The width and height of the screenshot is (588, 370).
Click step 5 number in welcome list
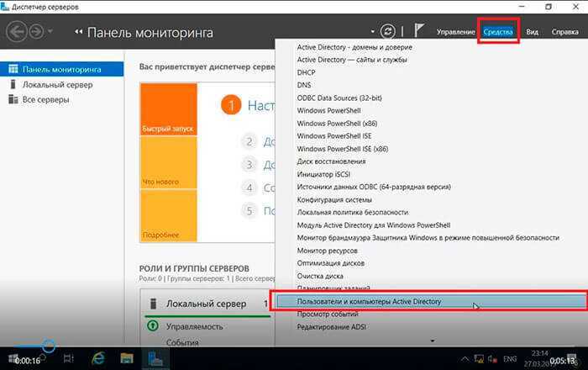tap(249, 211)
